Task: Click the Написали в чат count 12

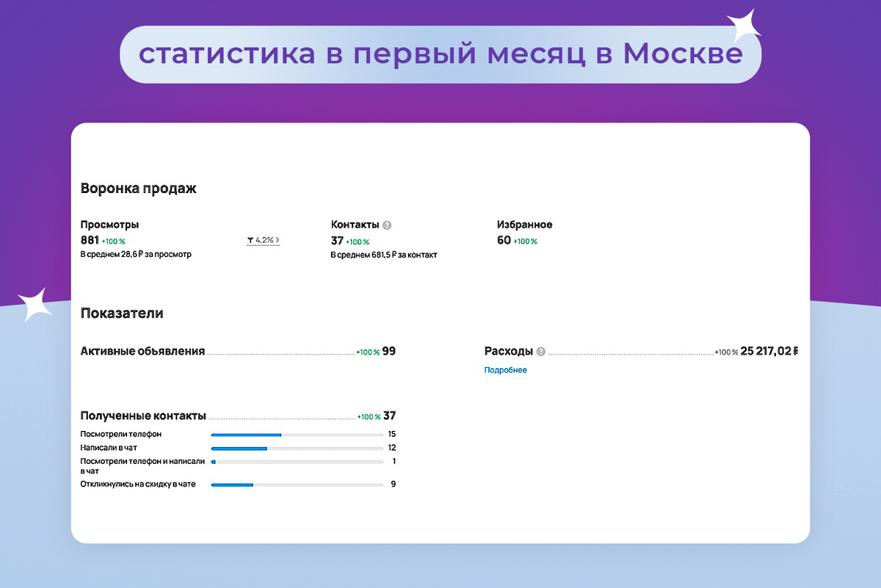Action: 392,448
